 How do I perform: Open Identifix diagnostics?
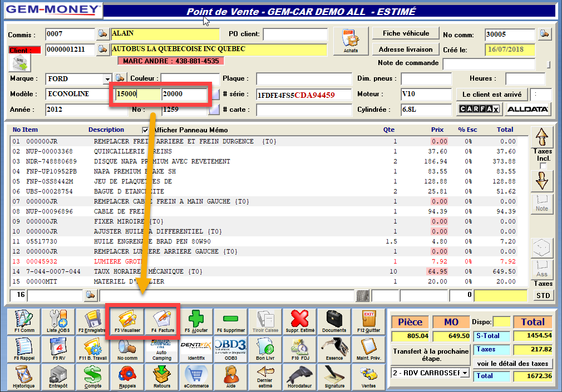pyautogui.click(x=196, y=349)
